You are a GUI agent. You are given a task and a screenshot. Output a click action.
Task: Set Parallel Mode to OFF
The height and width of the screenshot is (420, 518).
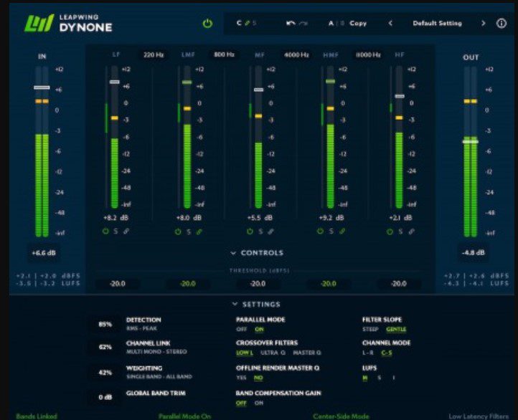[x=242, y=329]
